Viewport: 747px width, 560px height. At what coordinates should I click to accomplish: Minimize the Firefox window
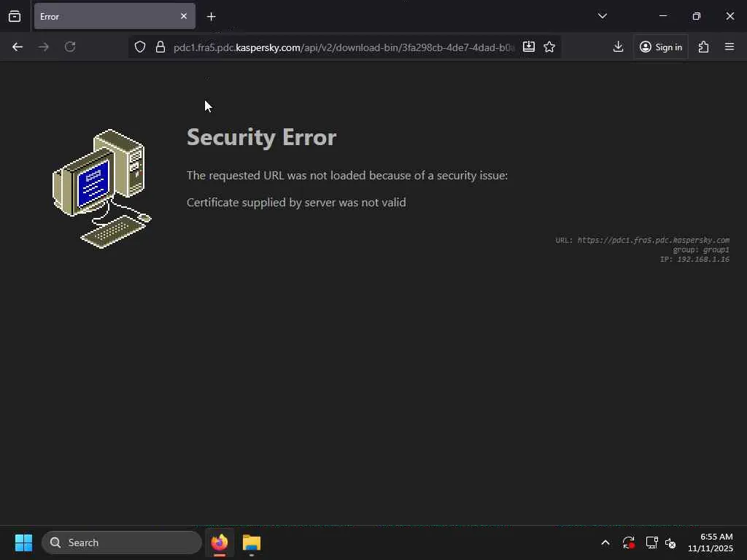pyautogui.click(x=662, y=16)
